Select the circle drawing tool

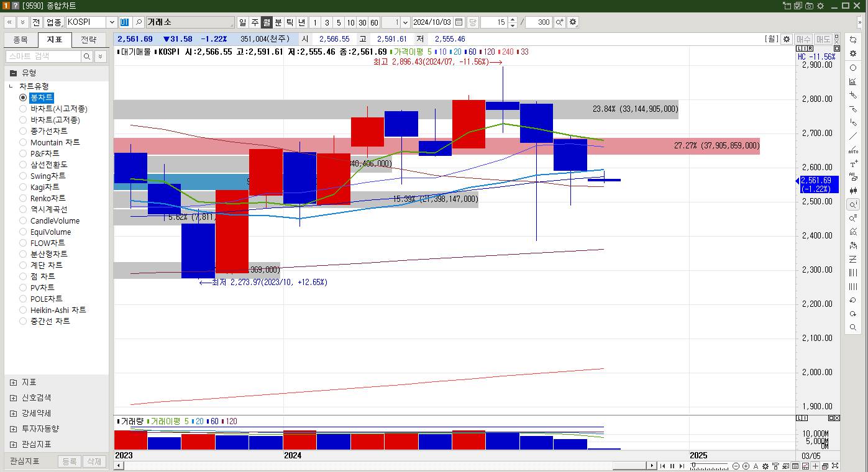point(853,68)
